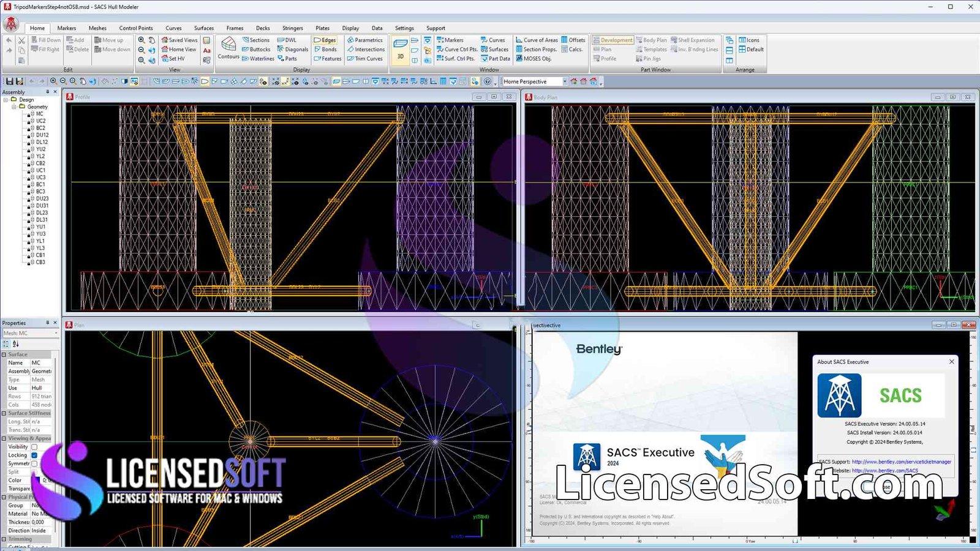Open Section Props. window
This screenshot has height=551, width=980.
537,50
